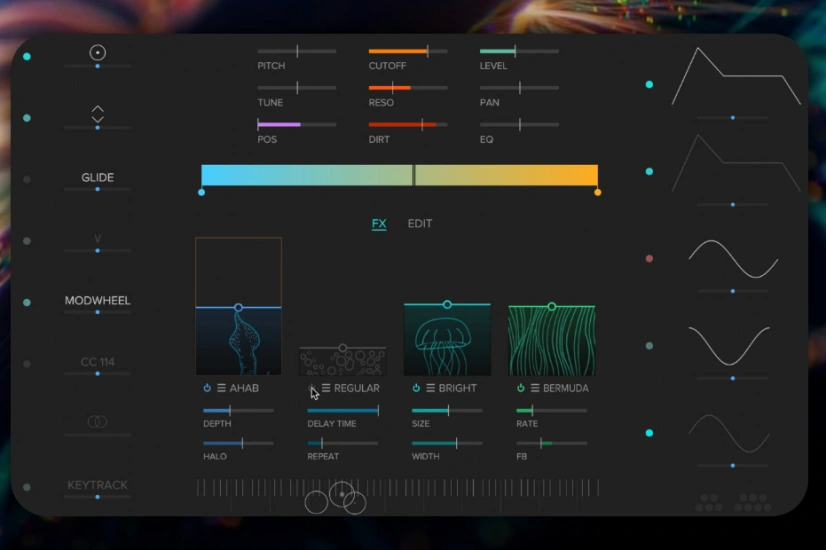The image size is (826, 550).
Task: Open the AHAB preset menu icon
Action: pyautogui.click(x=221, y=388)
